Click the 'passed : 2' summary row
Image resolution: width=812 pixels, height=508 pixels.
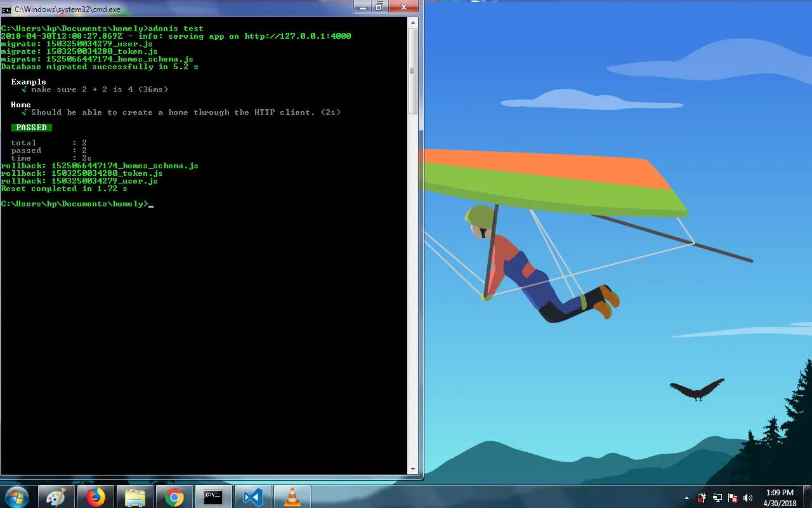[x=49, y=150]
